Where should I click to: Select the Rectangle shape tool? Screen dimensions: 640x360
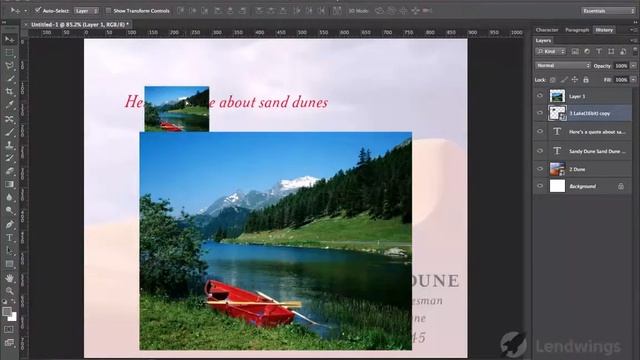pos(9,264)
